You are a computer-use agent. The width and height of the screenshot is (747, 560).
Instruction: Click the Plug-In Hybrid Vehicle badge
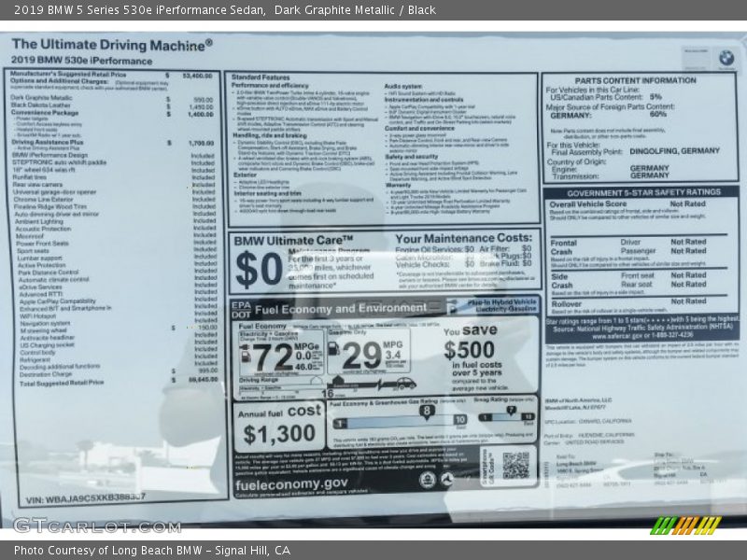501,306
